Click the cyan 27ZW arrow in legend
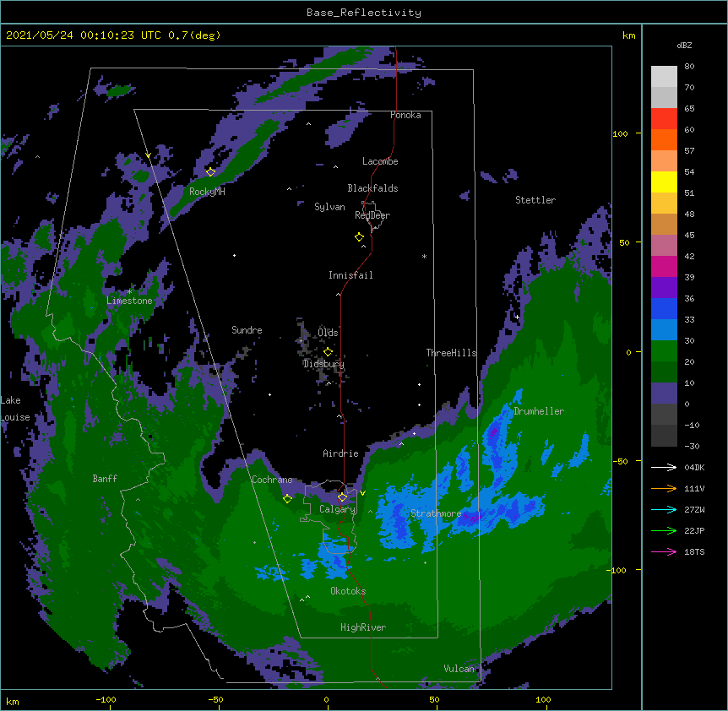The width and height of the screenshot is (728, 711). point(664,509)
